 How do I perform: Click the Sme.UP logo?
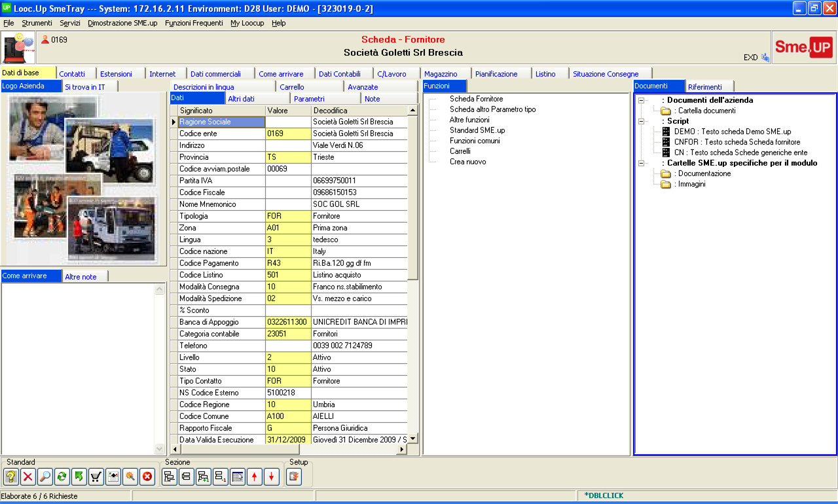tap(803, 47)
